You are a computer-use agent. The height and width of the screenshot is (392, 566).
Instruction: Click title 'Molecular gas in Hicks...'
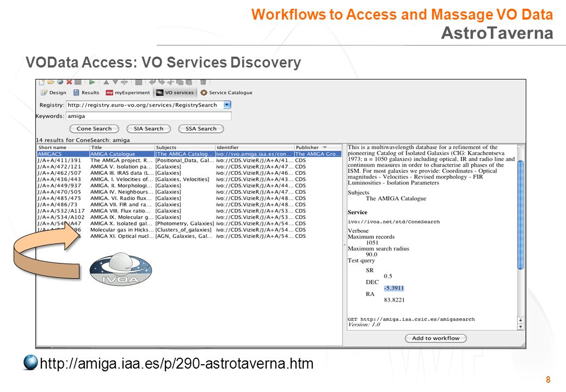[x=122, y=230]
